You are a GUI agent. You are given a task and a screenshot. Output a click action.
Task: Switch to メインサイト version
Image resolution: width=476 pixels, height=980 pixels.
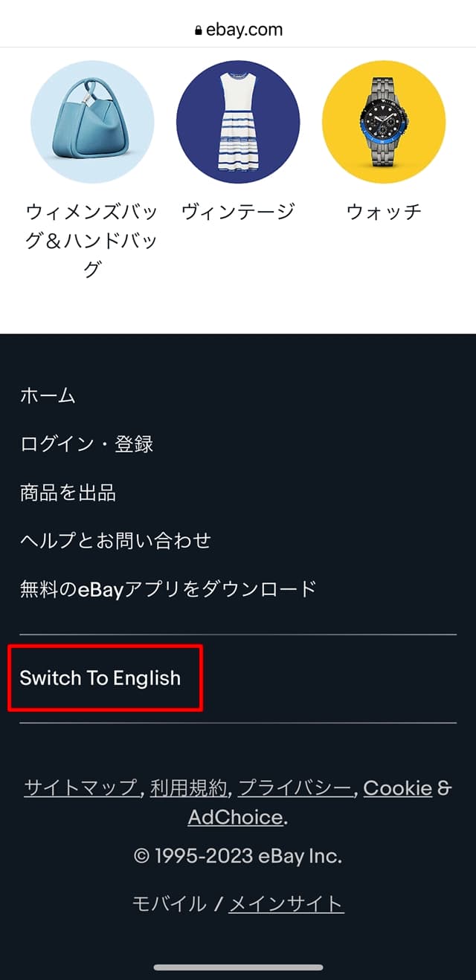(286, 903)
